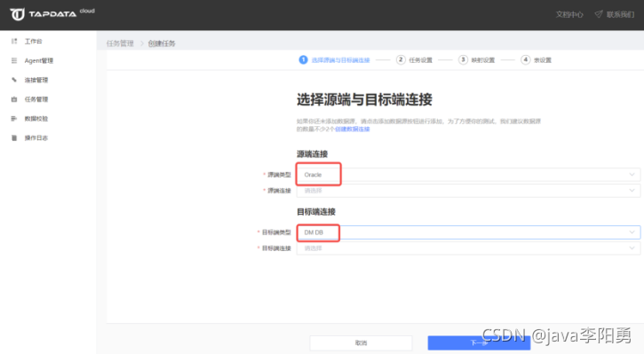
Task: Click 联系我们 in top bar
Action: [x=620, y=14]
